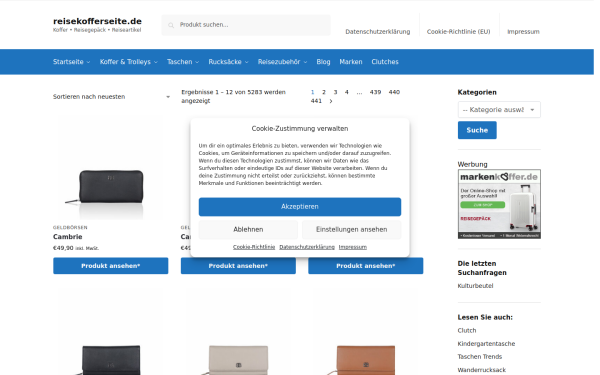Open the Cambrie product title
600x375 pixels.
pyautogui.click(x=68, y=237)
